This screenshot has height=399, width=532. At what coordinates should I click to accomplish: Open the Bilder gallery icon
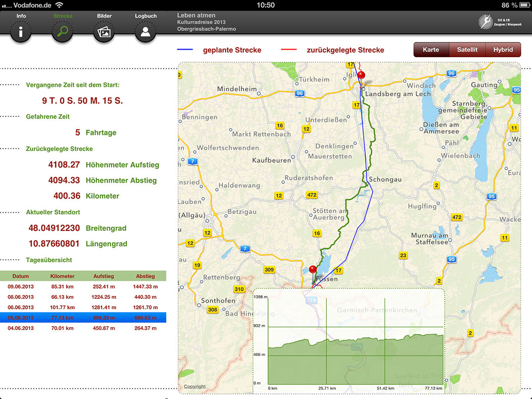[104, 32]
